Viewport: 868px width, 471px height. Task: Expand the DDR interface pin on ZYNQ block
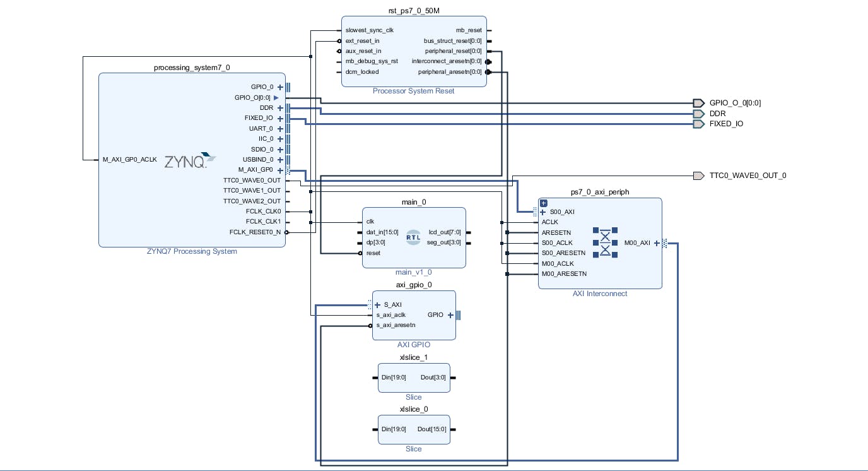coord(280,108)
